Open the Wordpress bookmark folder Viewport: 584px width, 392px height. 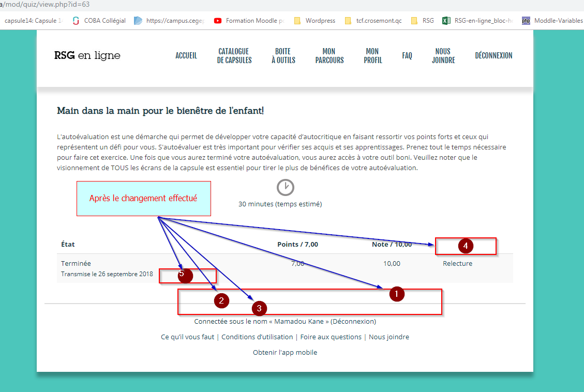pos(297,21)
